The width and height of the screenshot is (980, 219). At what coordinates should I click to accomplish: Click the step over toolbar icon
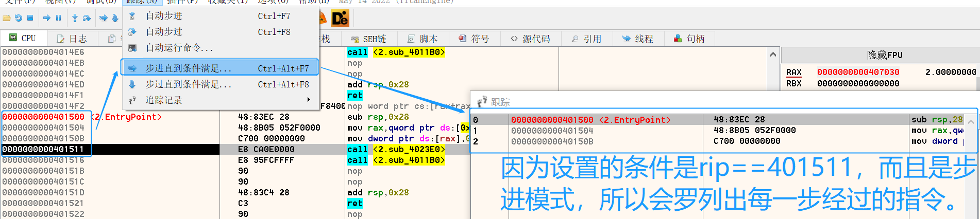pos(87,18)
